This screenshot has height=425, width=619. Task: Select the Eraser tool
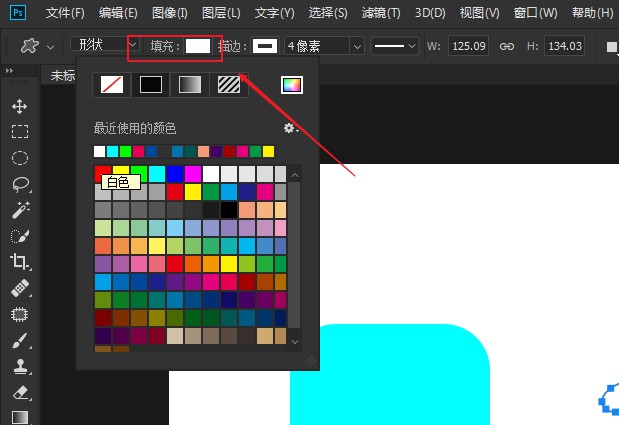tap(20, 393)
